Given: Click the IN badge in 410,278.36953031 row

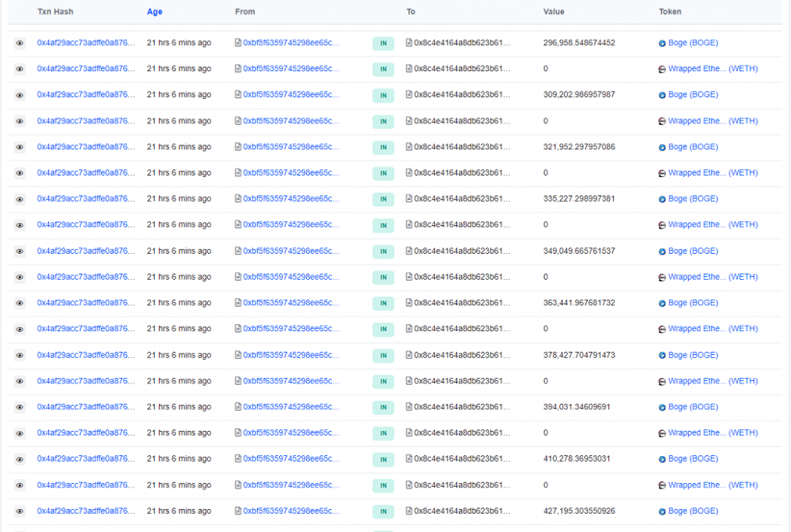Looking at the screenshot, I should coord(384,459).
